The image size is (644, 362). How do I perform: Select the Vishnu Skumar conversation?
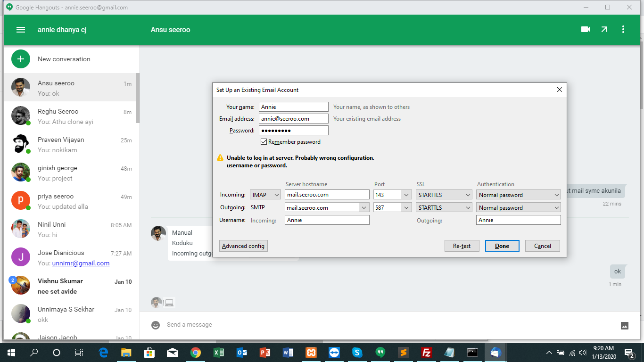coord(71,286)
